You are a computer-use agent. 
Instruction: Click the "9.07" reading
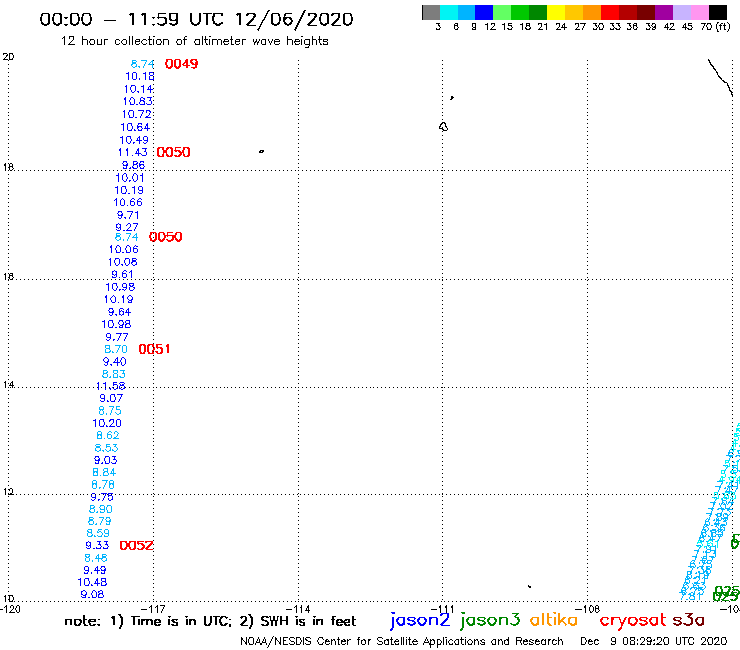click(111, 398)
